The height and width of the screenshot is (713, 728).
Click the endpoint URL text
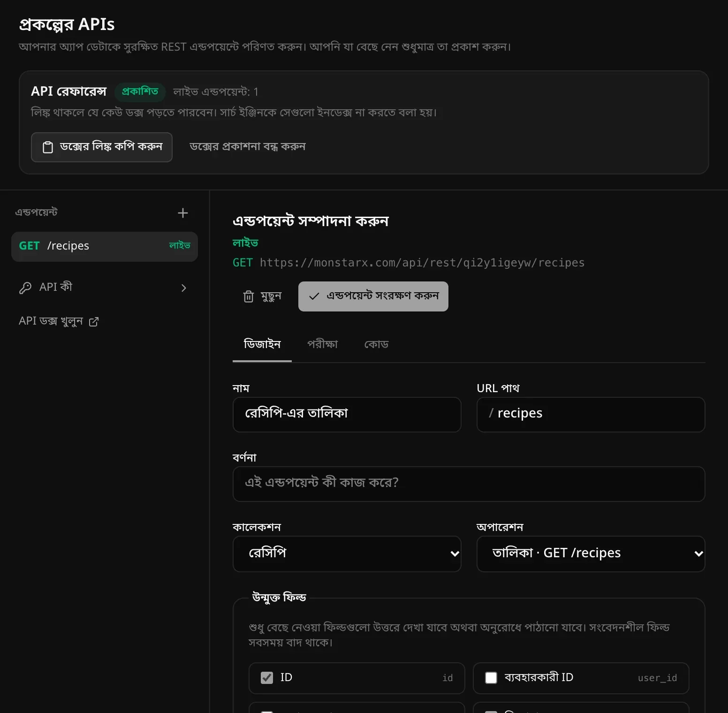tap(422, 263)
